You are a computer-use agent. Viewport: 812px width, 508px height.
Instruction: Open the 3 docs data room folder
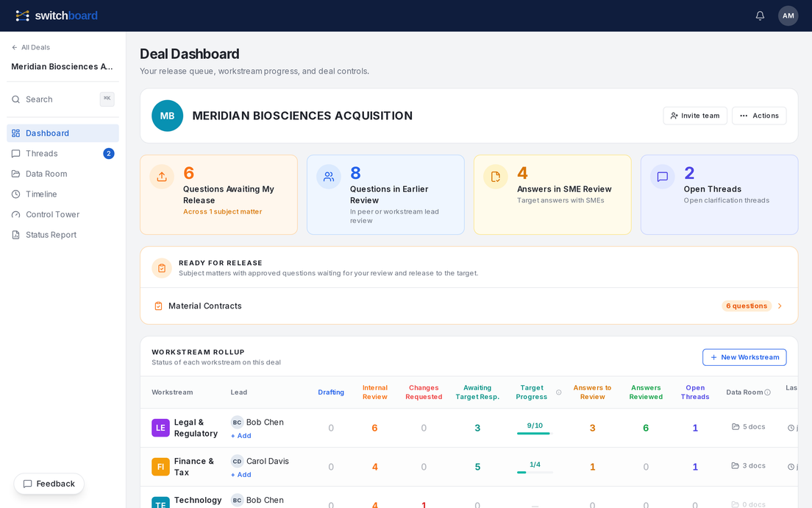[748, 466]
